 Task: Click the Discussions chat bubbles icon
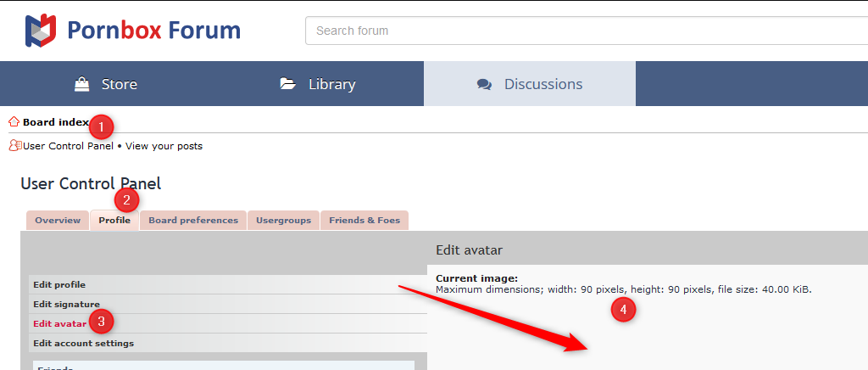pos(485,84)
